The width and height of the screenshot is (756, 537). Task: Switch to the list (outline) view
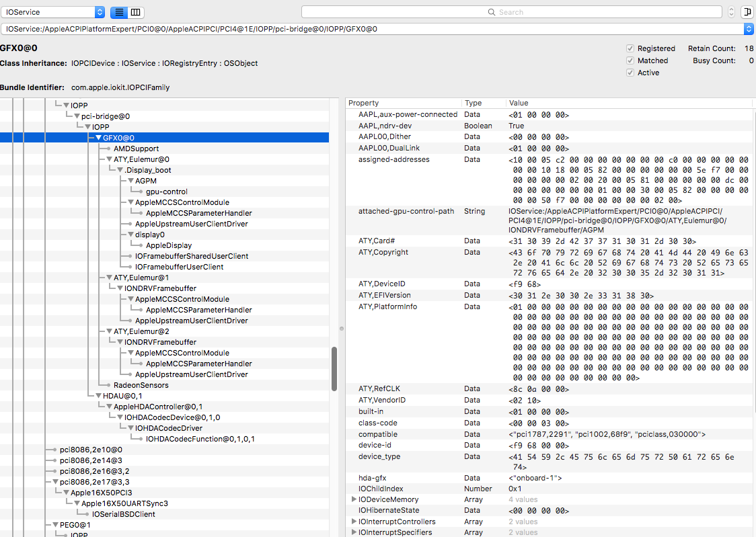point(118,12)
